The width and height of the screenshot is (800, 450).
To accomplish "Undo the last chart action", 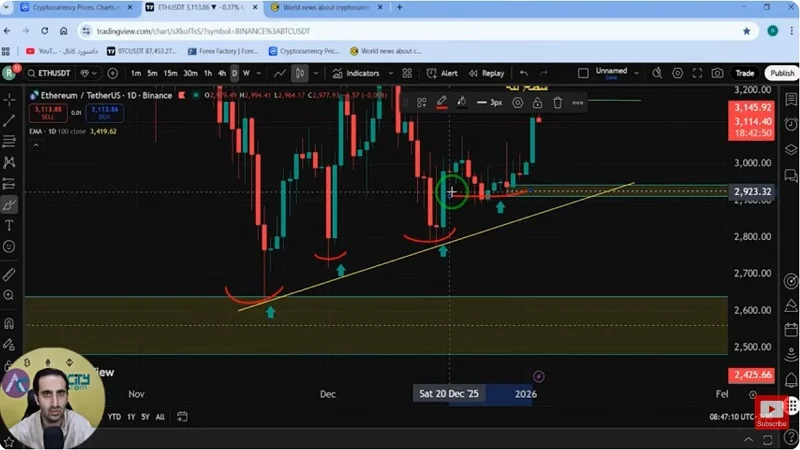I will point(524,73).
